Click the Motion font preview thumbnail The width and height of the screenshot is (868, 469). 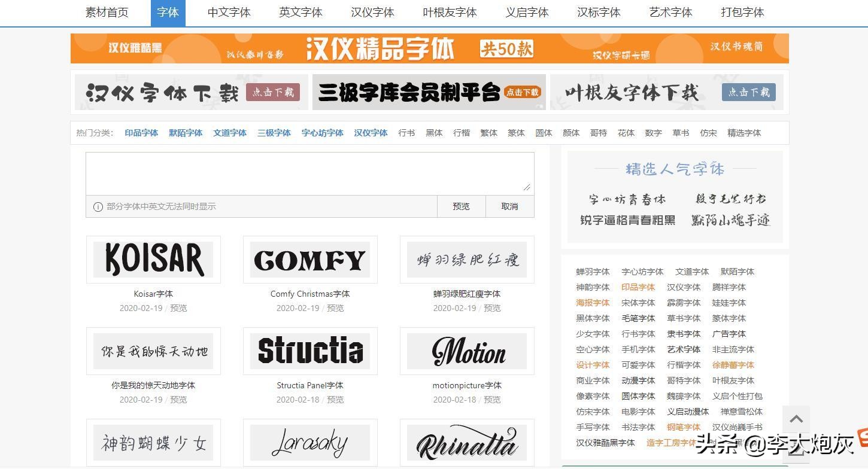coord(467,351)
